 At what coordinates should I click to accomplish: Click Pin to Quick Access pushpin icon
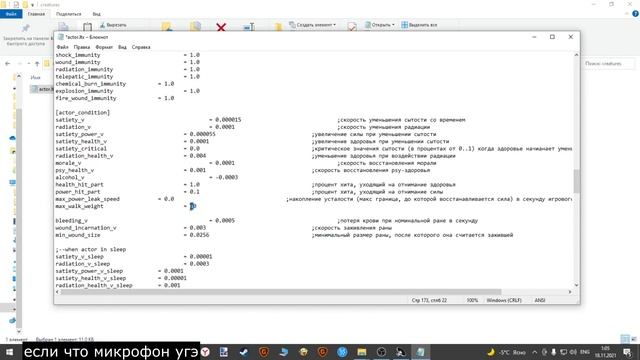pyautogui.click(x=25, y=28)
